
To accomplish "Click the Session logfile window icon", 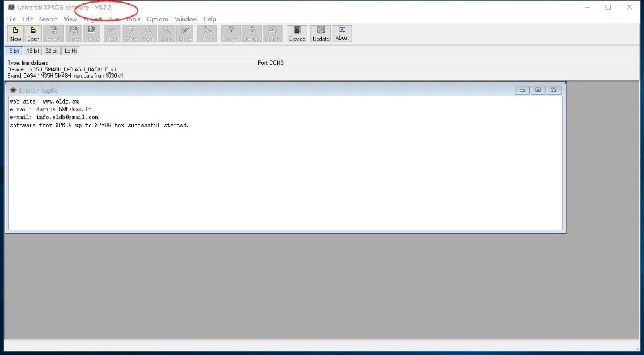I will [x=13, y=90].
